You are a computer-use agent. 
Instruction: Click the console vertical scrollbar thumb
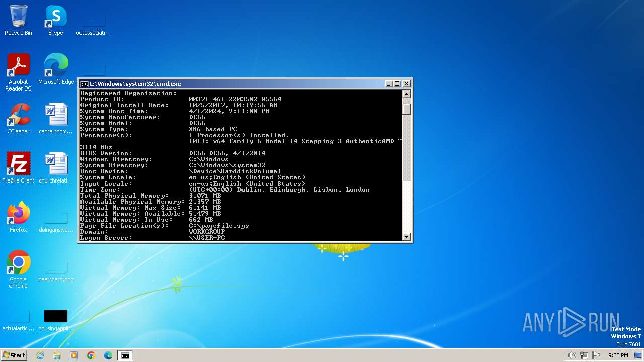(407, 109)
